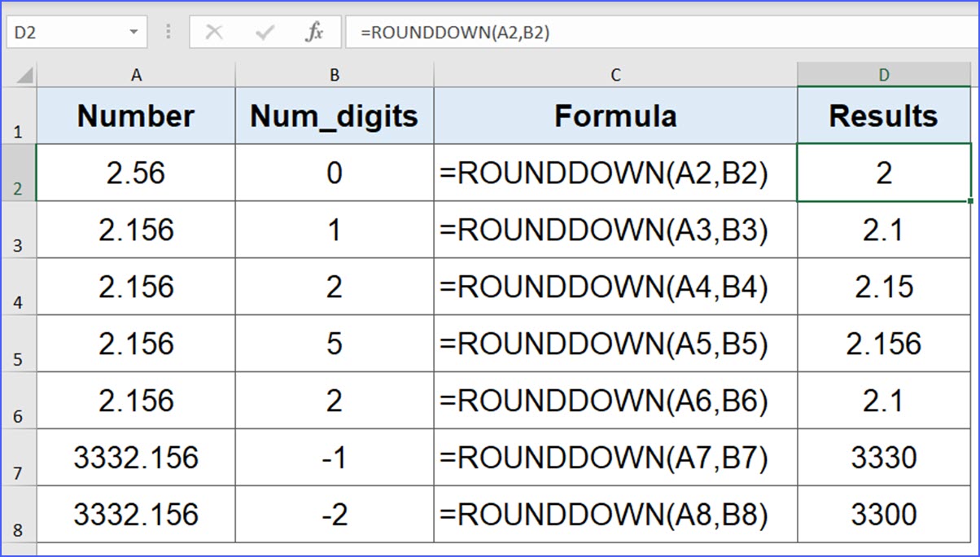This screenshot has height=557, width=980.
Task: Click the horizontal scrollbar at the bottom
Action: pos(488,551)
